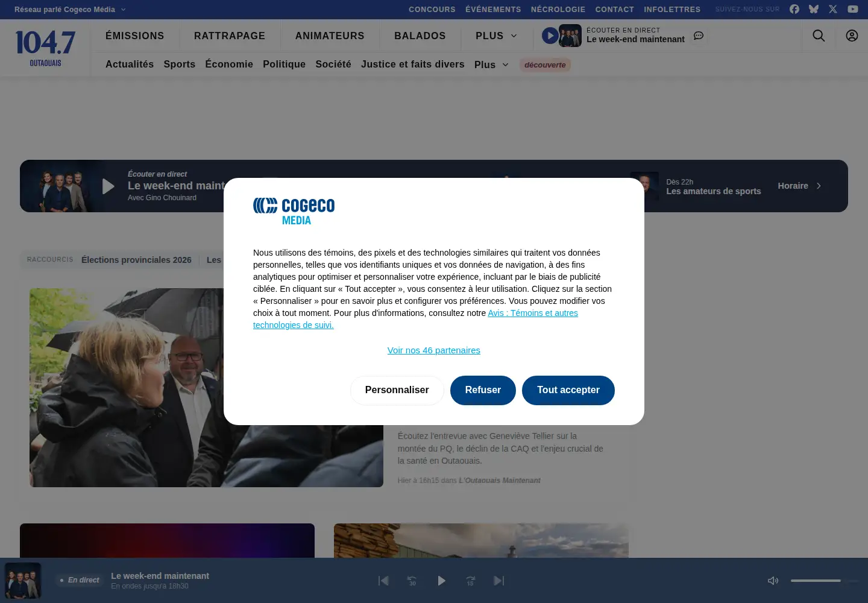Skip to next track in player bar
Viewport: 868px width, 603px height.
pyautogui.click(x=499, y=581)
